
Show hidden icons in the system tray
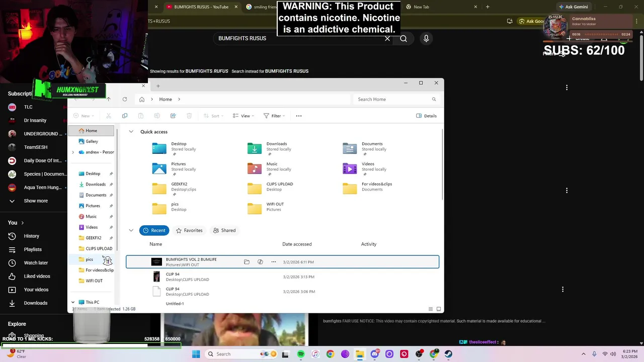584,354
